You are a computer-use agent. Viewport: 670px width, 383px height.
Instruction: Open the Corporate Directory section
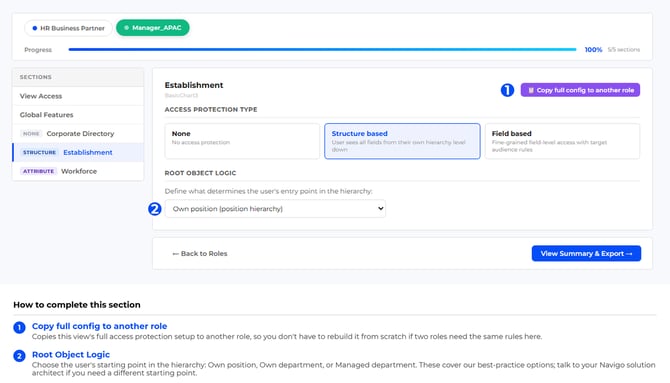tap(78, 134)
